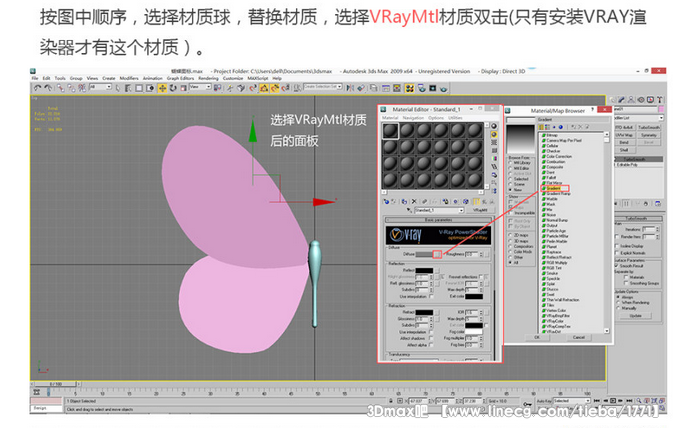Select first material sample slot
Image resolution: width=688 pixels, height=428 pixels.
[x=390, y=131]
